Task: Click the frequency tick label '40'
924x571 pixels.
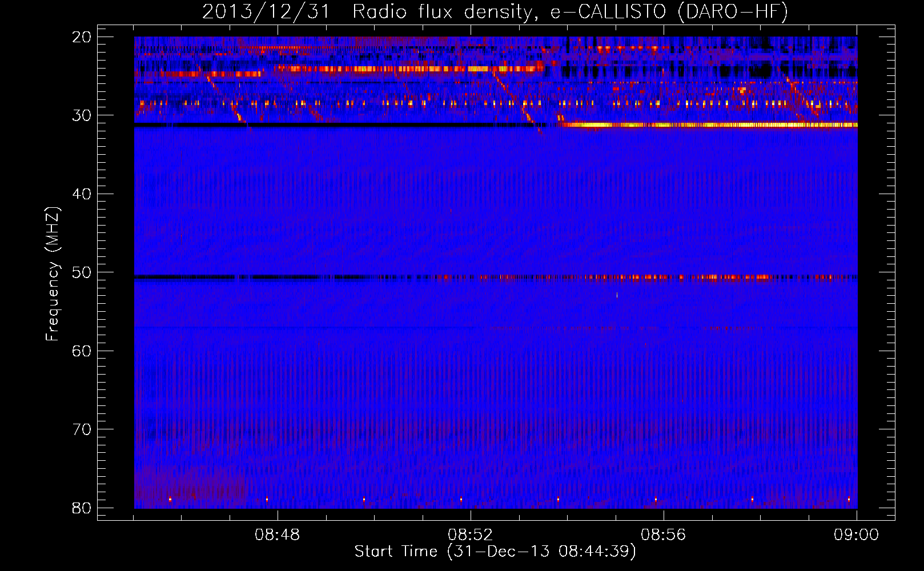Action: click(x=82, y=194)
